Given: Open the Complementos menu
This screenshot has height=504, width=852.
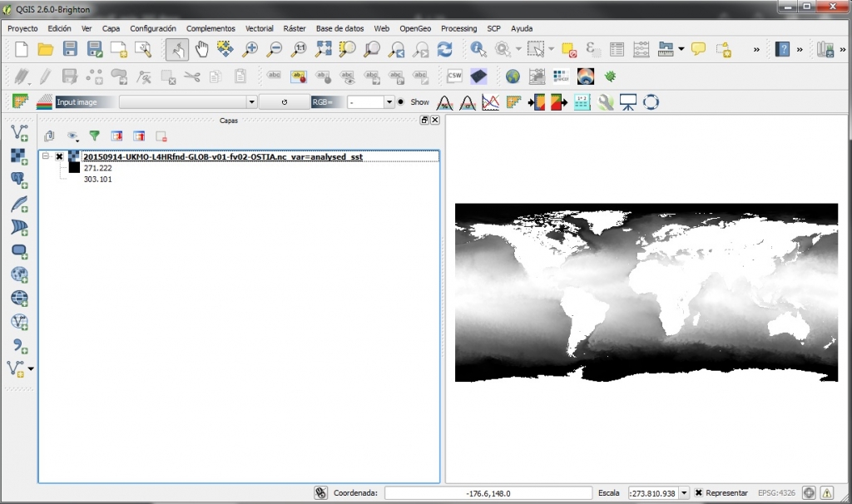Looking at the screenshot, I should click(x=211, y=28).
